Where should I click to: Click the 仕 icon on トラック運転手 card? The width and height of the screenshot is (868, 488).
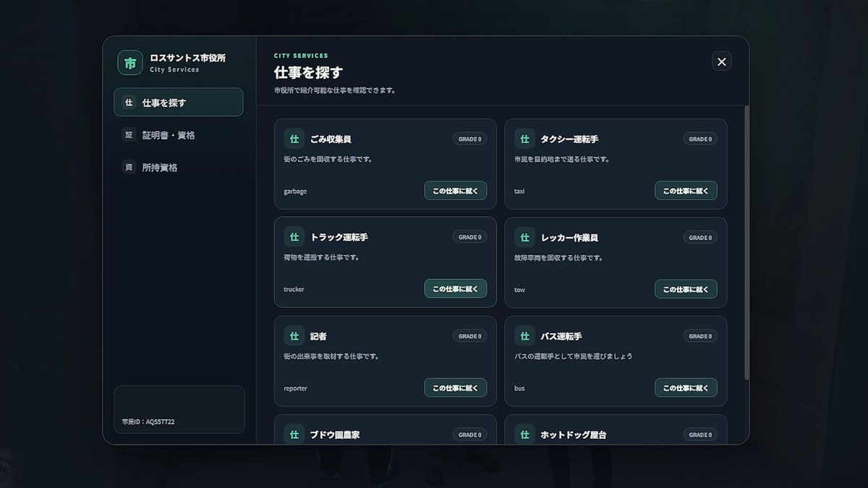click(294, 237)
